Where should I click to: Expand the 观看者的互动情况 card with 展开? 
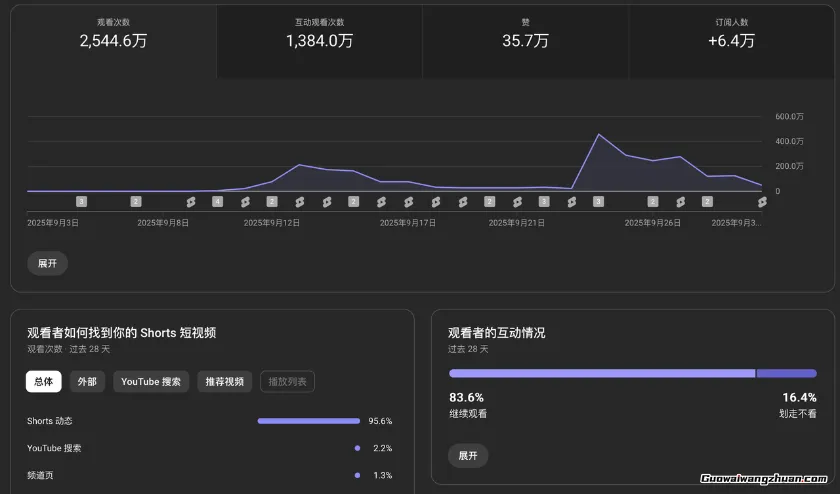468,455
